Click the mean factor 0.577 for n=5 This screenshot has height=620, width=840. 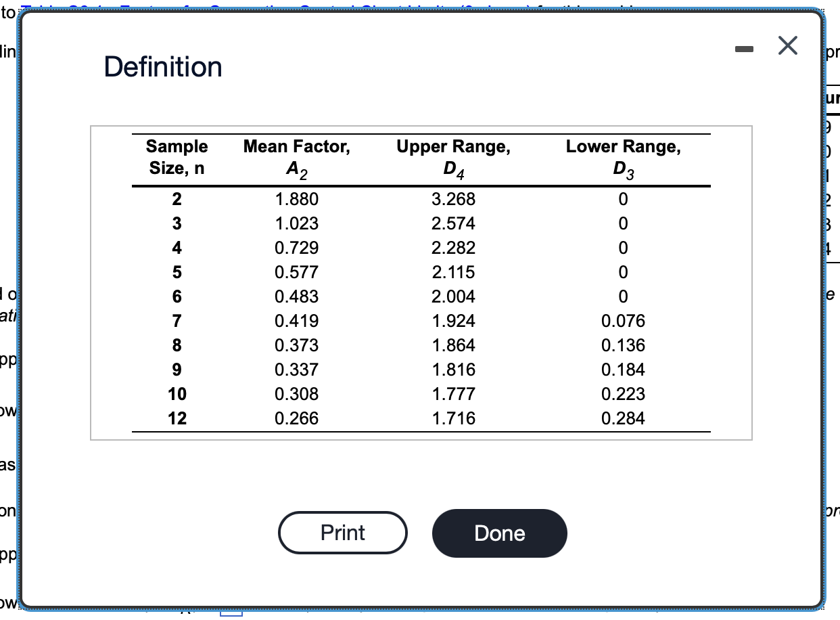pyautogui.click(x=296, y=272)
